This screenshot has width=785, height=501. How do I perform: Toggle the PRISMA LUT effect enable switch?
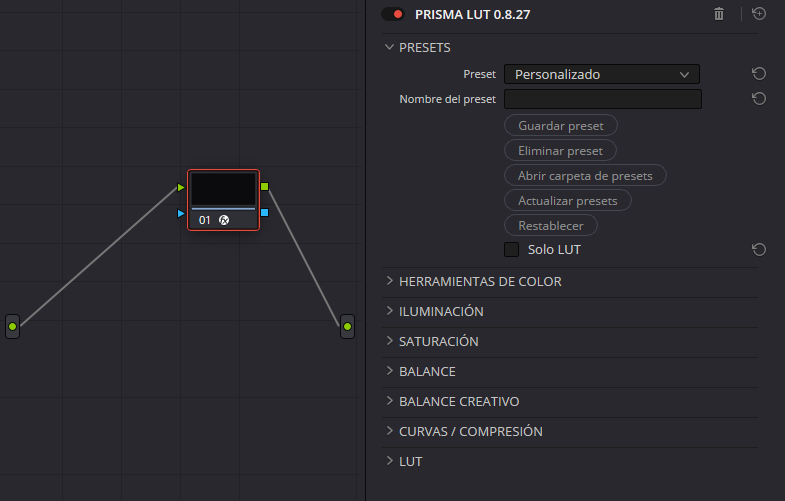[x=392, y=14]
